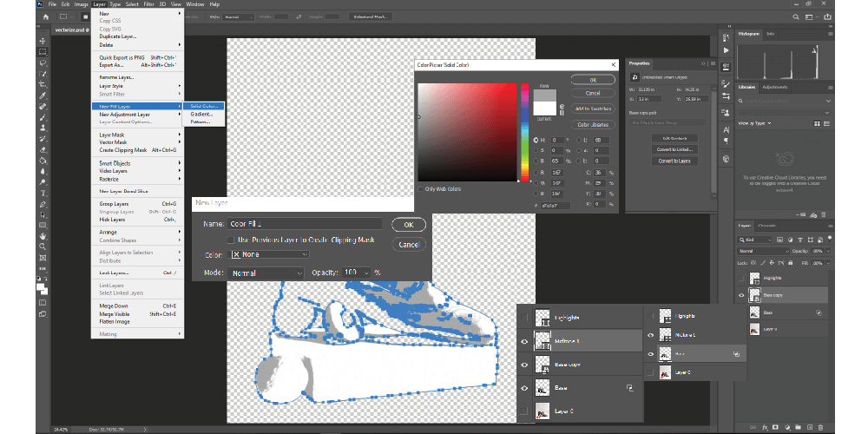Hide Base copy layer in docked Layers panel
868x434 pixels.
[x=742, y=295]
